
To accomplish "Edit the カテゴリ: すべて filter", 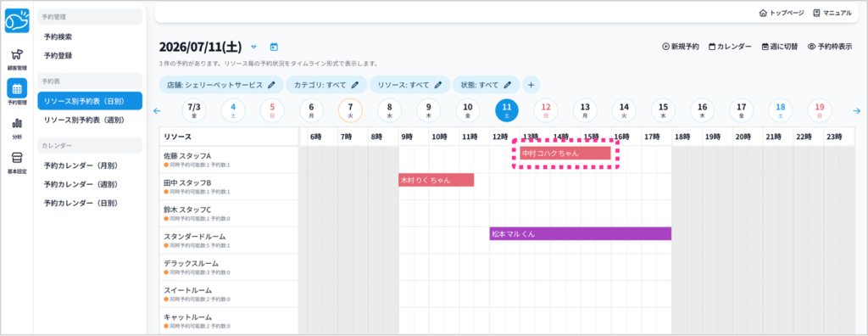I will [326, 85].
